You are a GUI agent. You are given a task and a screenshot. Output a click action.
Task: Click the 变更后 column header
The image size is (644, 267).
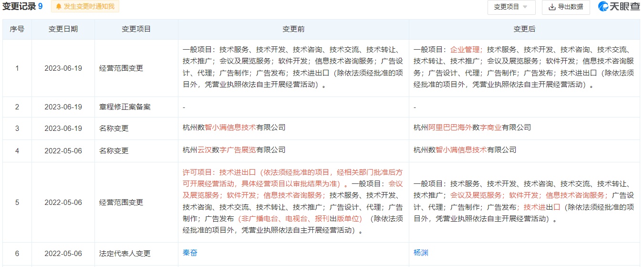tap(524, 29)
